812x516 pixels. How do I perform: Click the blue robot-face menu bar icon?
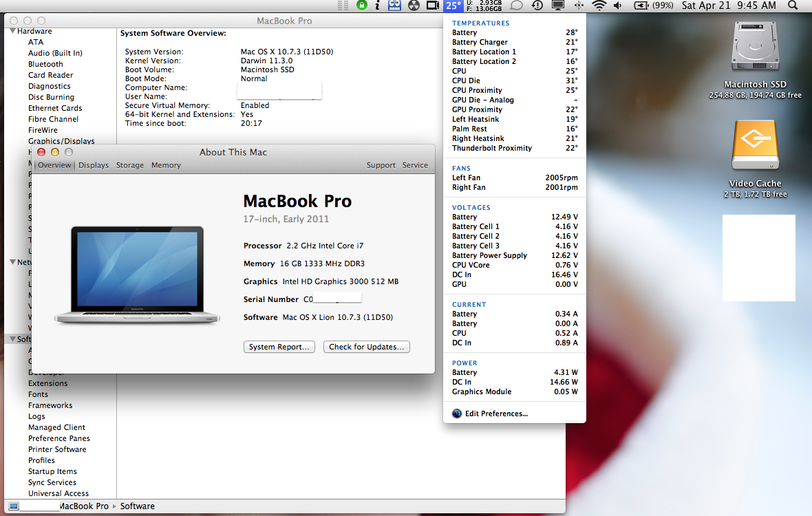(394, 6)
